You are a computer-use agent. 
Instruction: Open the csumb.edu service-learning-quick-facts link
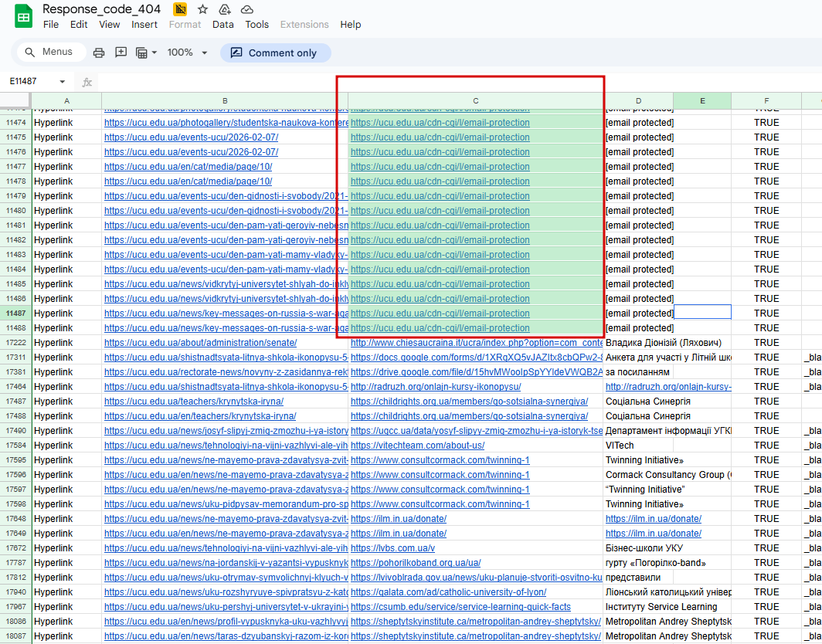pyautogui.click(x=460, y=607)
